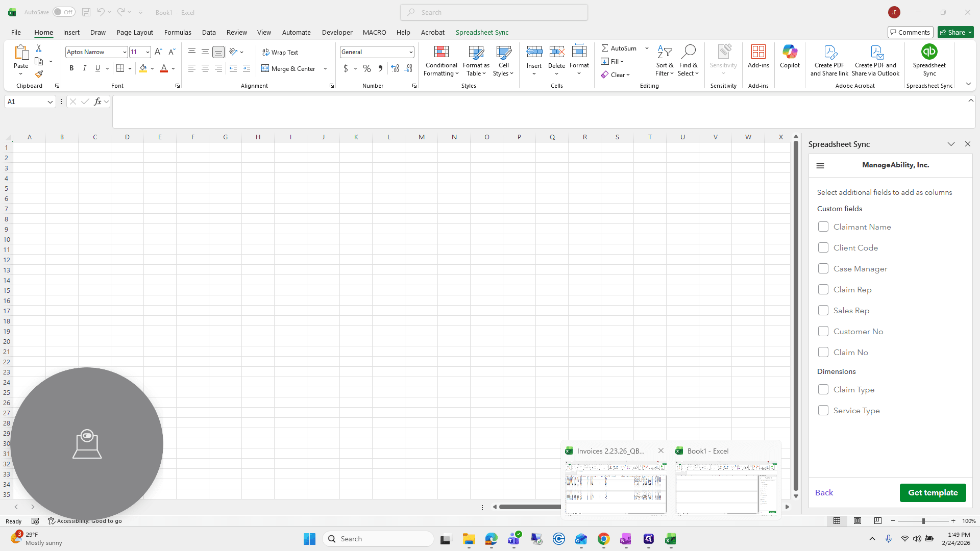
Task: Click the Spreadsheet Sync QuickBooks icon
Action: click(929, 60)
